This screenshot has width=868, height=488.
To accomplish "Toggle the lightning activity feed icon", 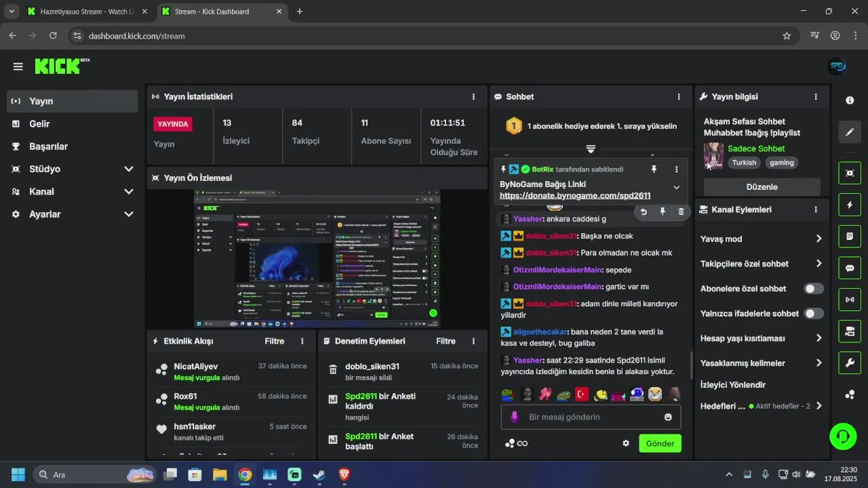I will click(x=850, y=205).
